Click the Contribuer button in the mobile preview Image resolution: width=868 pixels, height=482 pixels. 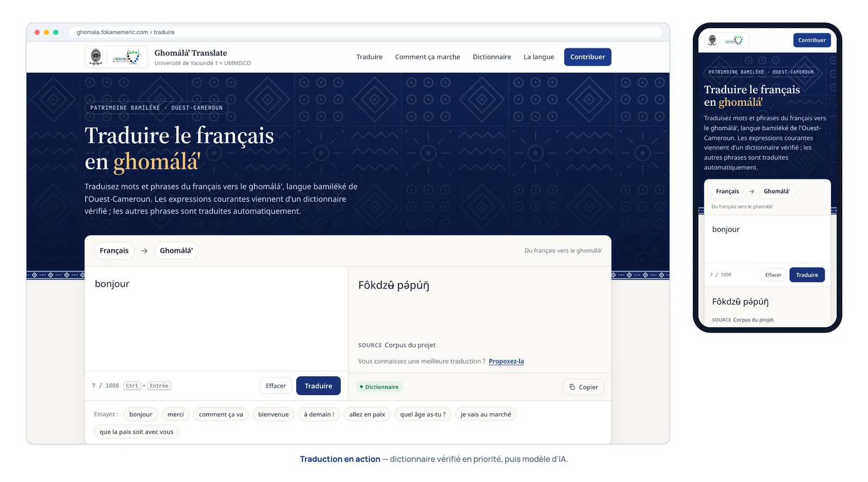coord(812,40)
